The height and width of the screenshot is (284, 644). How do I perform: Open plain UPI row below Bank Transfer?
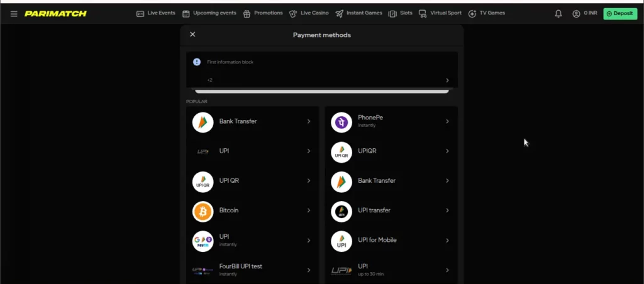click(252, 151)
